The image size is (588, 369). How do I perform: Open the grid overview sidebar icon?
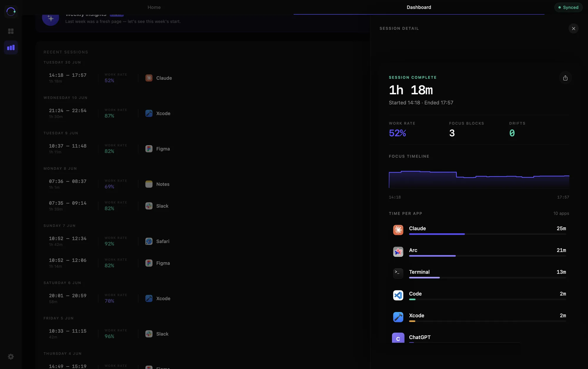11,31
